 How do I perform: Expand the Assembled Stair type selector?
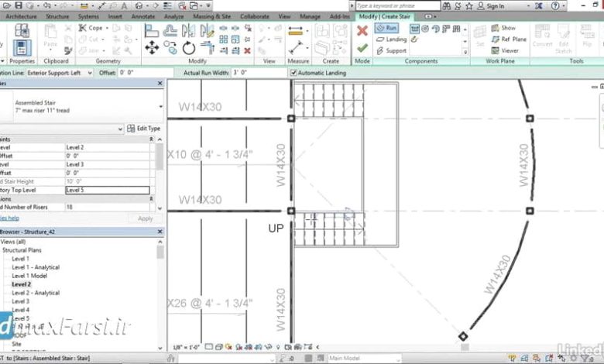[160, 106]
